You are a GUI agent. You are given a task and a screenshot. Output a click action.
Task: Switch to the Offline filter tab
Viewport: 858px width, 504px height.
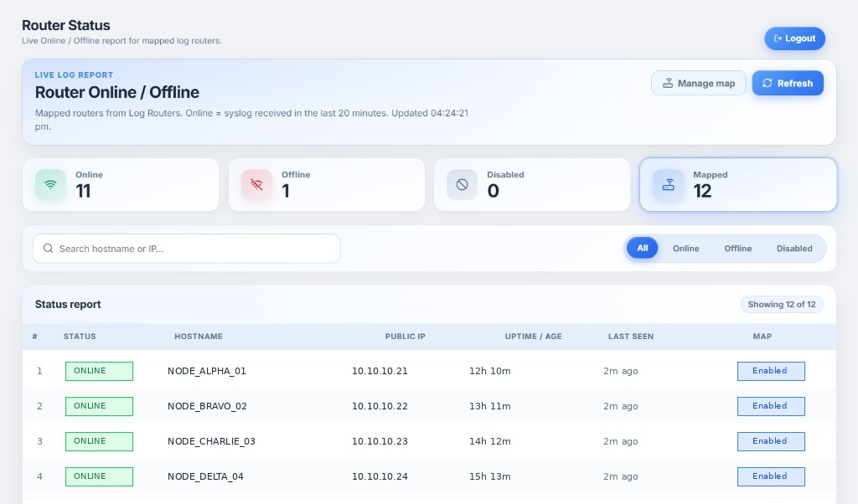click(x=737, y=248)
